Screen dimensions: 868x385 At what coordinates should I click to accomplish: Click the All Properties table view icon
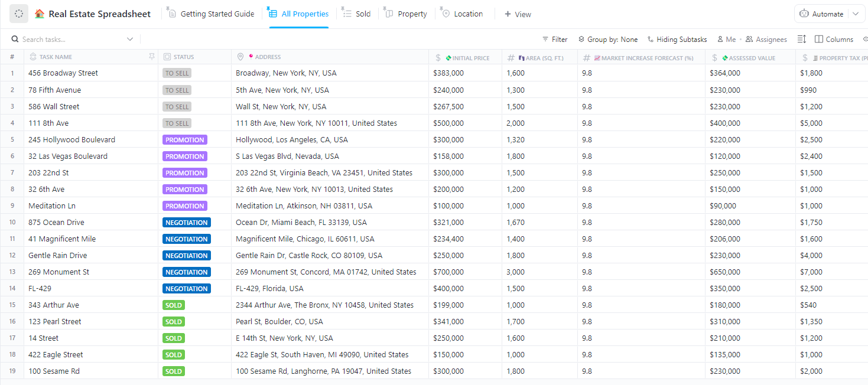point(272,13)
